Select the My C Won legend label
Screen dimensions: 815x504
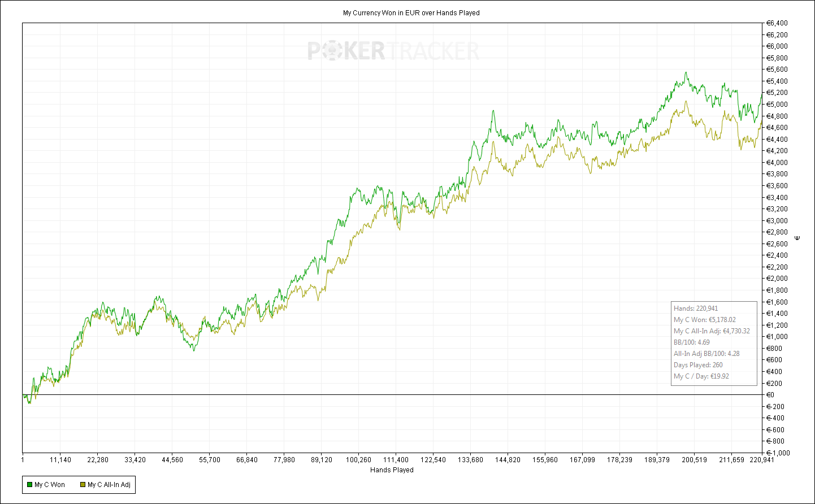pyautogui.click(x=50, y=485)
